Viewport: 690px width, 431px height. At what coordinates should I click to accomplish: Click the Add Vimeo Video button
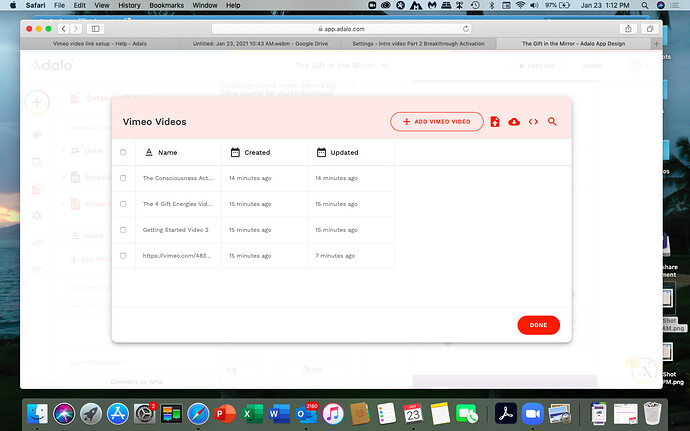[x=437, y=122]
